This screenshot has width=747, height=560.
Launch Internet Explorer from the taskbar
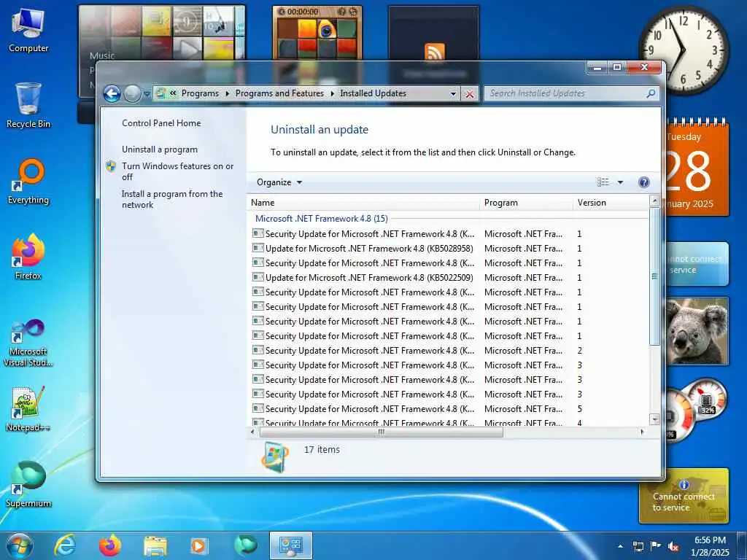click(x=65, y=545)
